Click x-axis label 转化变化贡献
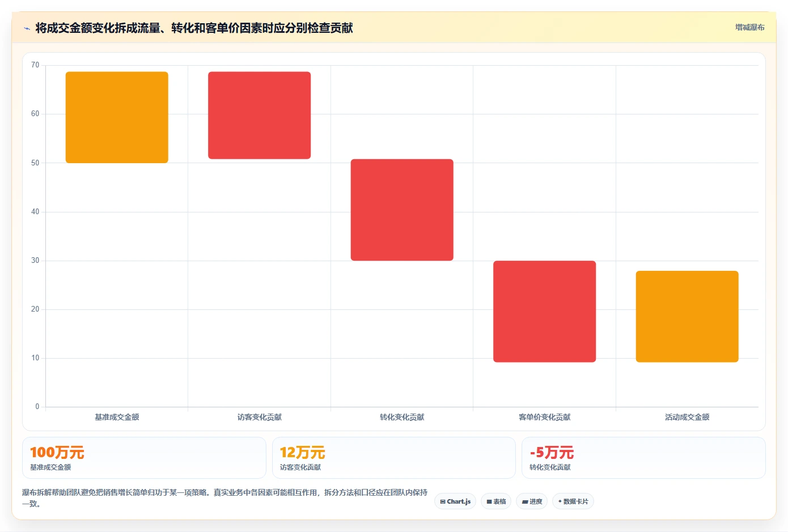The width and height of the screenshot is (788, 532). [402, 417]
